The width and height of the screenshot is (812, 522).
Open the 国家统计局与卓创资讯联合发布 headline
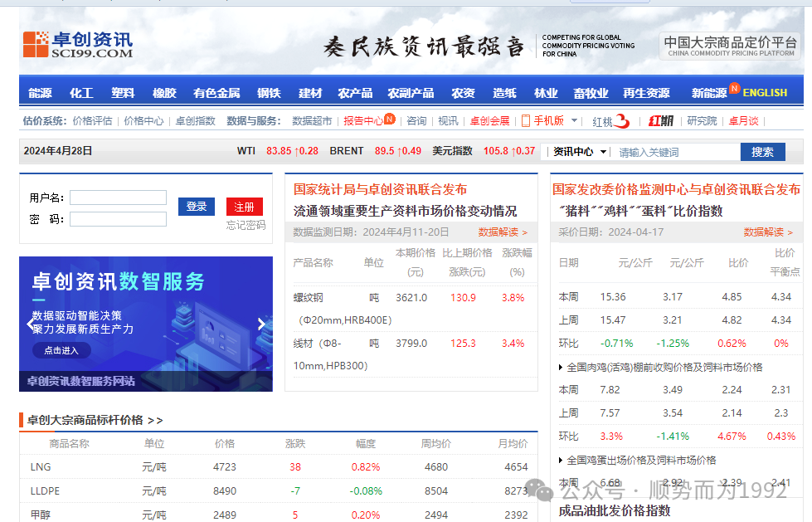[380, 189]
